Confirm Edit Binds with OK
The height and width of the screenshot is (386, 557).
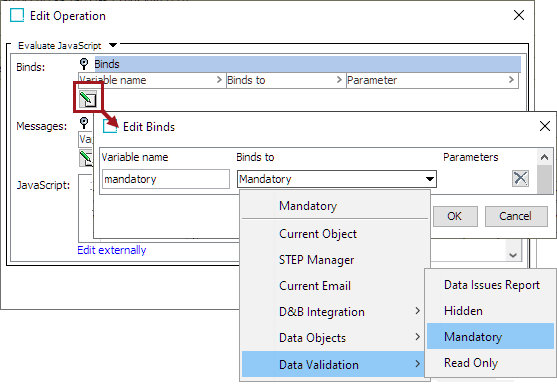click(x=455, y=216)
